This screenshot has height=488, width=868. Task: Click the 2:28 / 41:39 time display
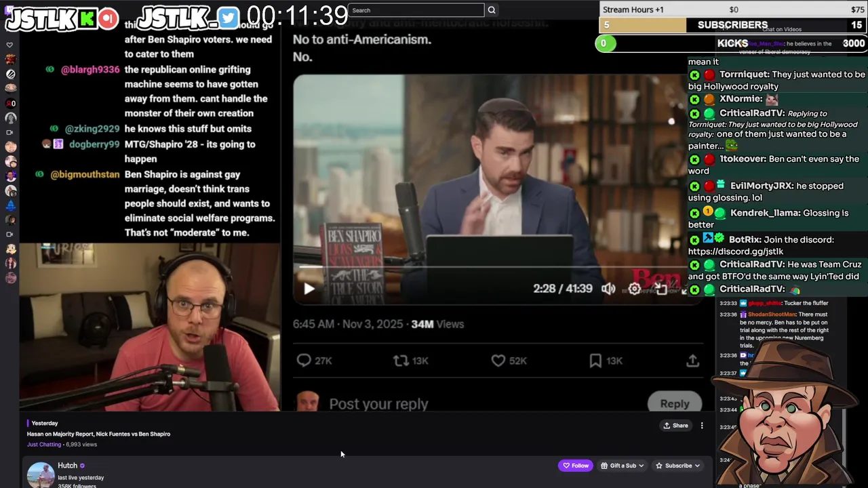pos(563,289)
